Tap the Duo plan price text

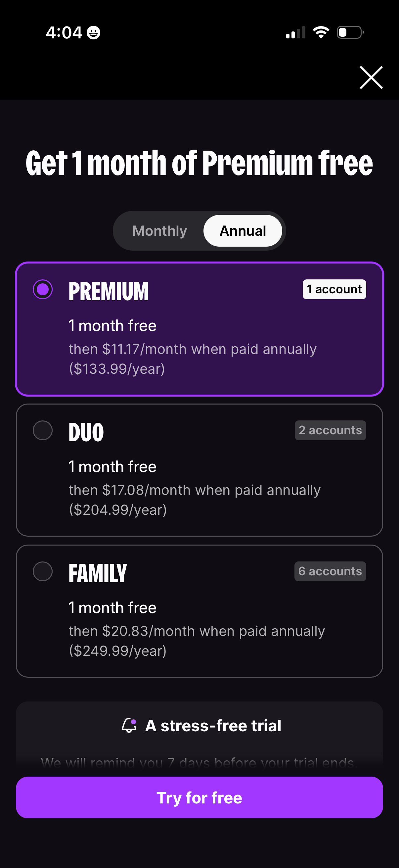pos(194,500)
